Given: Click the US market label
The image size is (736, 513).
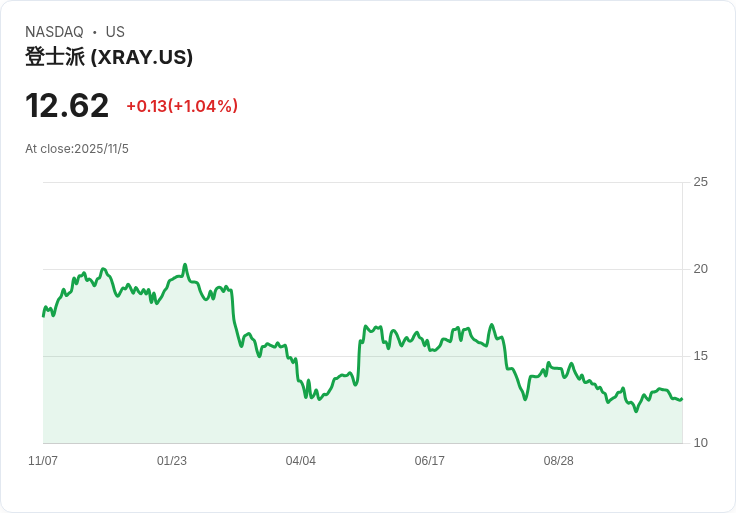Looking at the screenshot, I should click(115, 32).
